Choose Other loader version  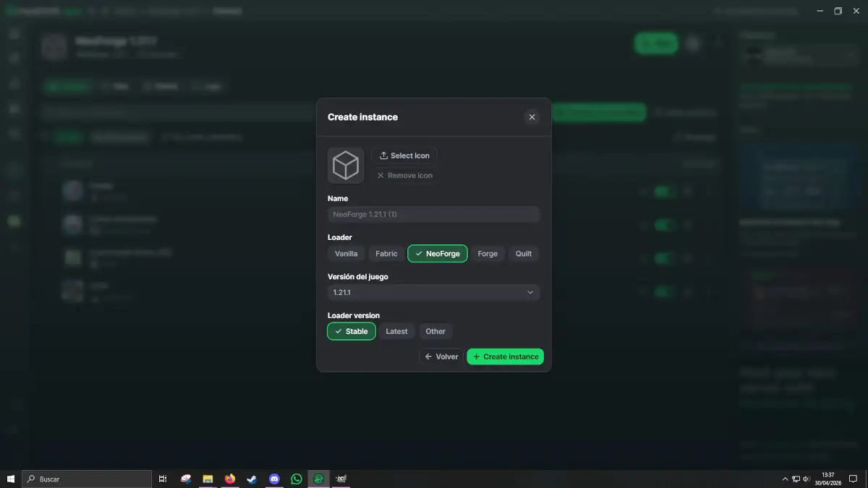(435, 332)
